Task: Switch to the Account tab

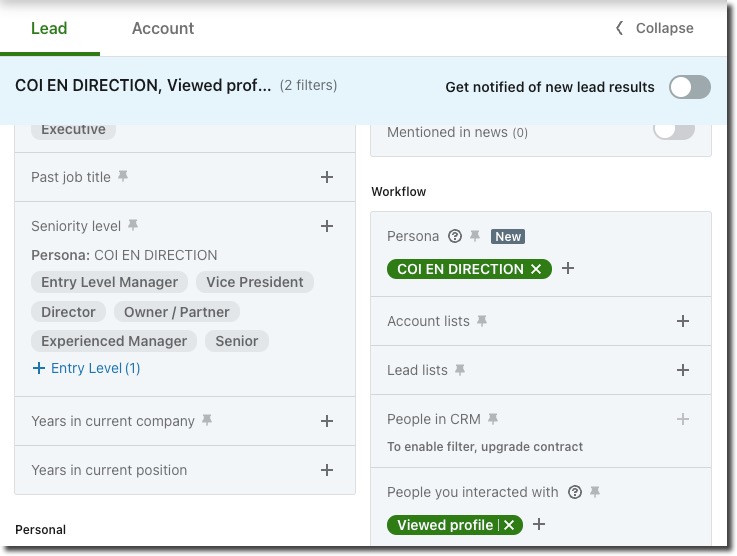Action: click(x=163, y=28)
